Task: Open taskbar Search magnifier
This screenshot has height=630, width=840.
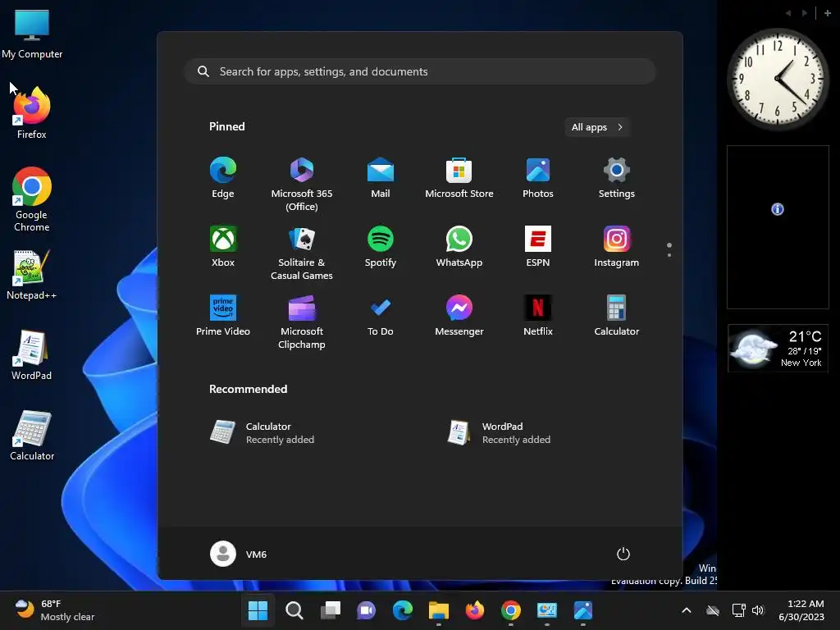Action: pos(294,610)
